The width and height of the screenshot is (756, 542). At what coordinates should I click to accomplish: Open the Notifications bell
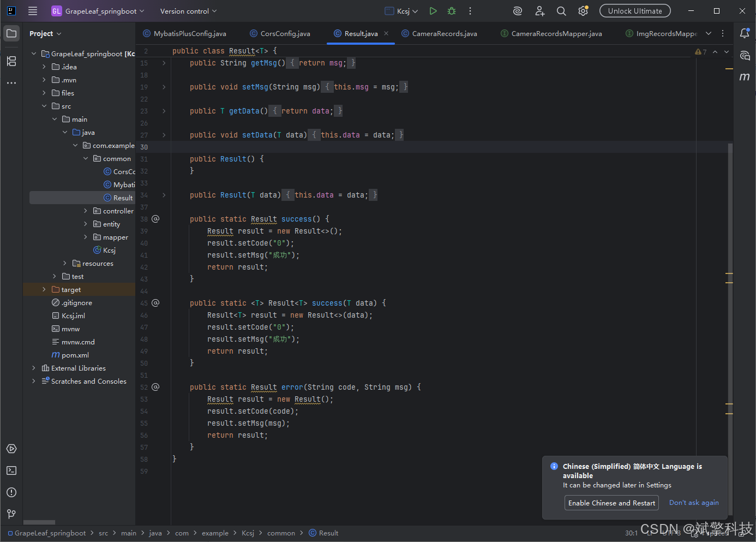pos(745,33)
